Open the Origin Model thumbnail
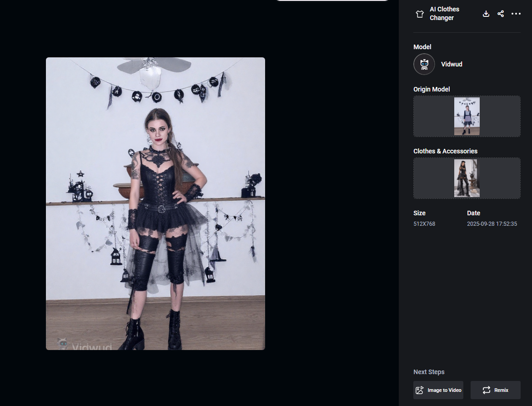The image size is (532, 406). pos(467,116)
